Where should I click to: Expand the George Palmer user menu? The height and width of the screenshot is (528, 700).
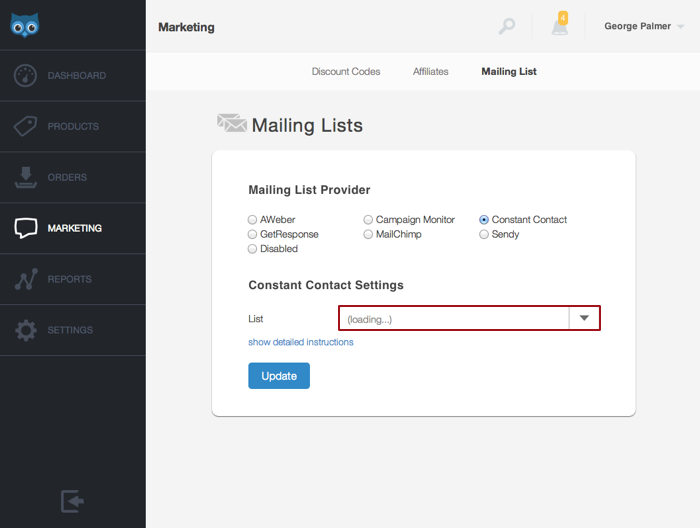[x=644, y=26]
